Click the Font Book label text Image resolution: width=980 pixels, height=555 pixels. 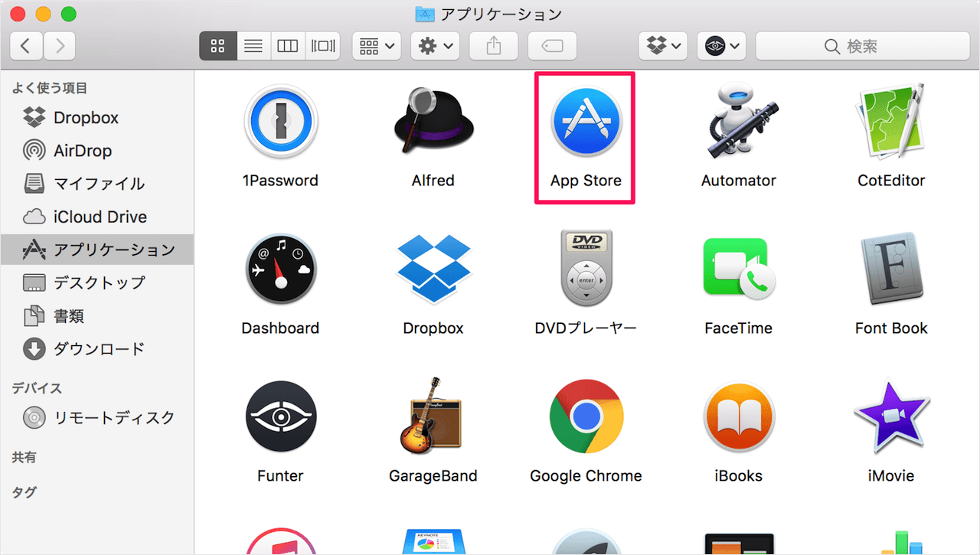(892, 328)
